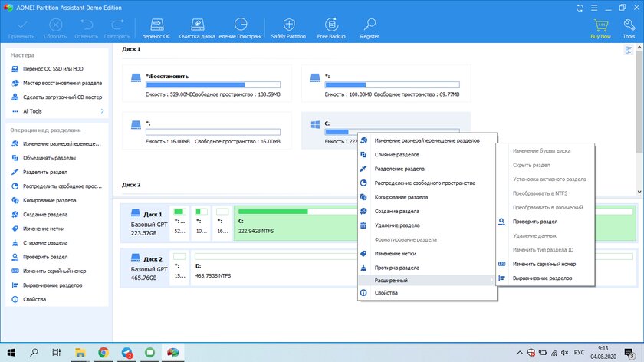The width and height of the screenshot is (644, 362).
Task: Choose Протирка раздела in context menu
Action: click(x=427, y=268)
